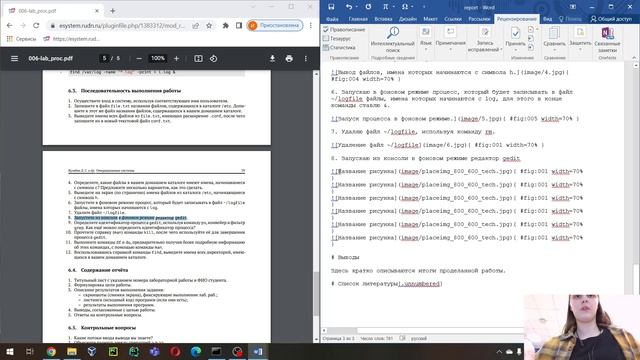Open Windows Start menu
Image resolution: width=640 pixels, height=360 pixels.
pos(10,351)
